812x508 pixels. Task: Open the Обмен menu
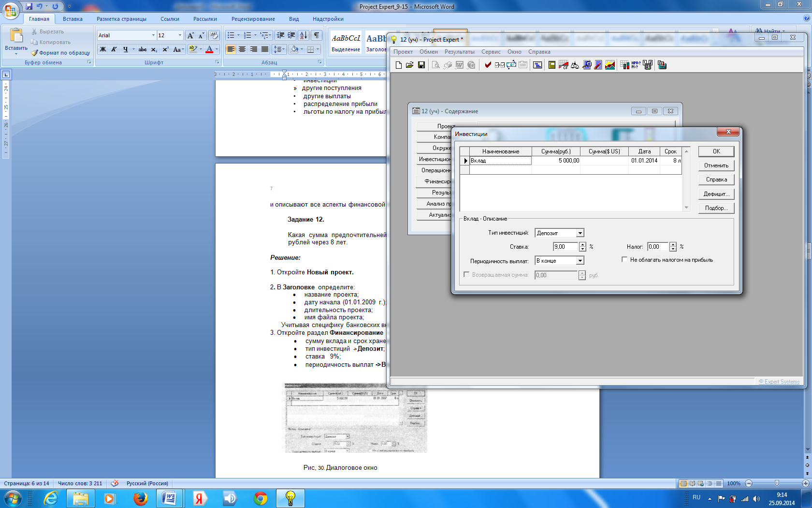428,52
